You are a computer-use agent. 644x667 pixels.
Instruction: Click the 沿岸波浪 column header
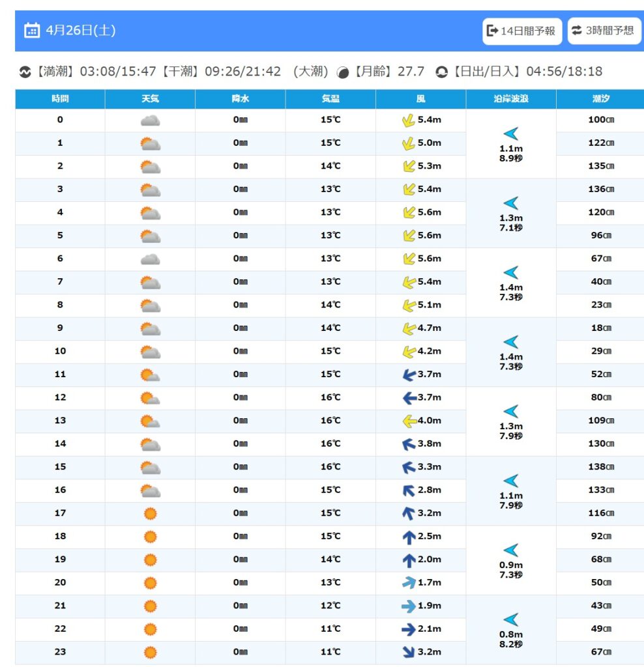click(x=511, y=99)
